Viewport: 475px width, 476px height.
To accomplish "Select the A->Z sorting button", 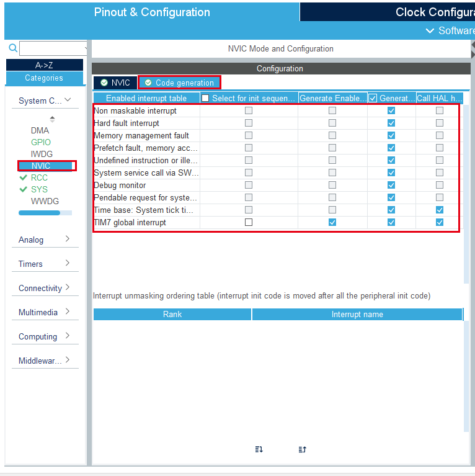I will click(x=44, y=65).
